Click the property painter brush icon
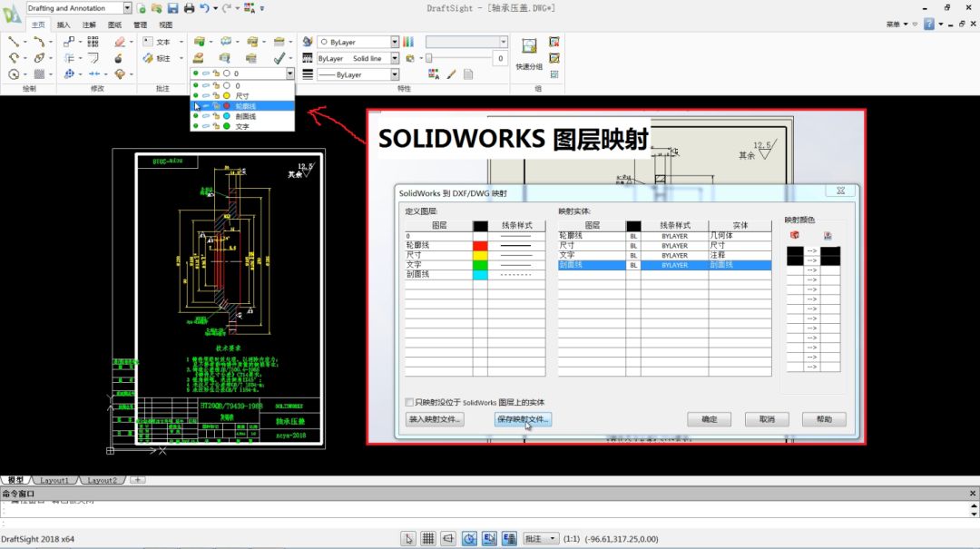Image resolution: width=980 pixels, height=549 pixels. [x=451, y=74]
